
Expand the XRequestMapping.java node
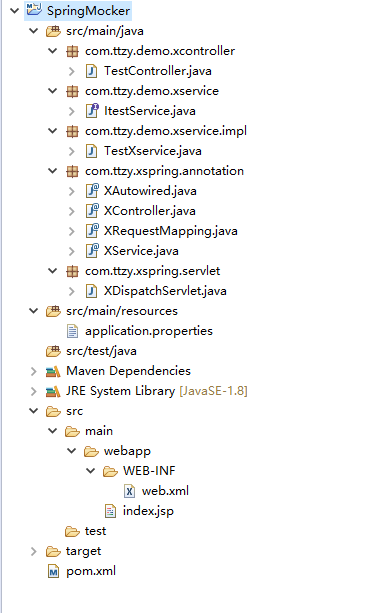pyautogui.click(x=72, y=231)
